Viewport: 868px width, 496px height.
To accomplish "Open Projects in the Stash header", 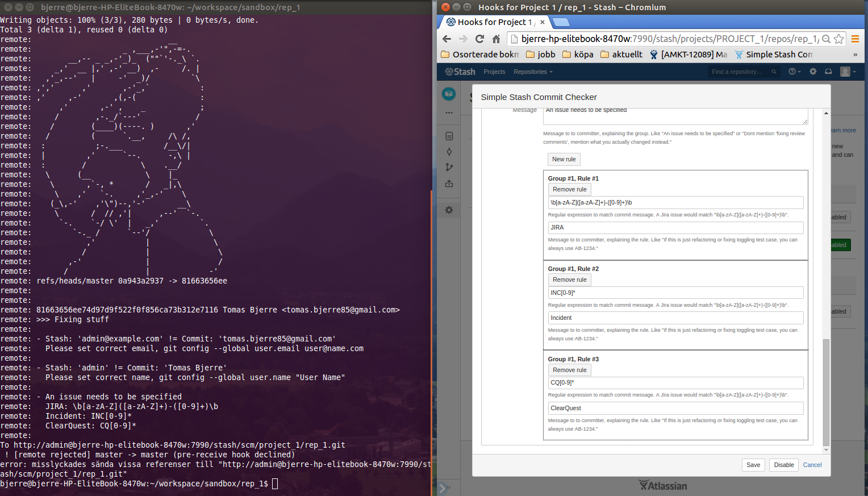I will [x=494, y=72].
